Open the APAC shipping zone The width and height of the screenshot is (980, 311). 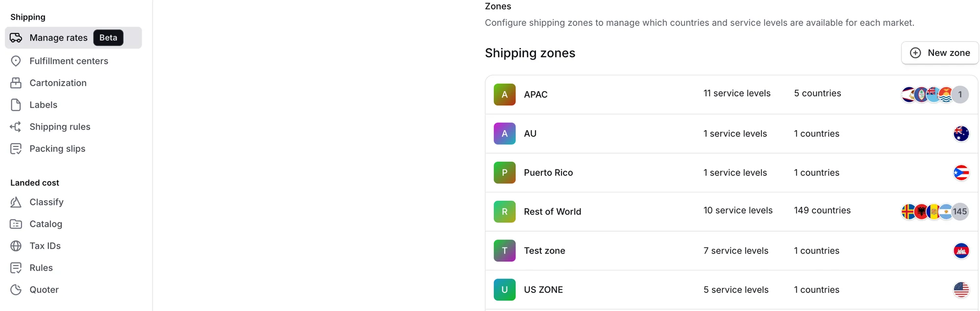536,95
